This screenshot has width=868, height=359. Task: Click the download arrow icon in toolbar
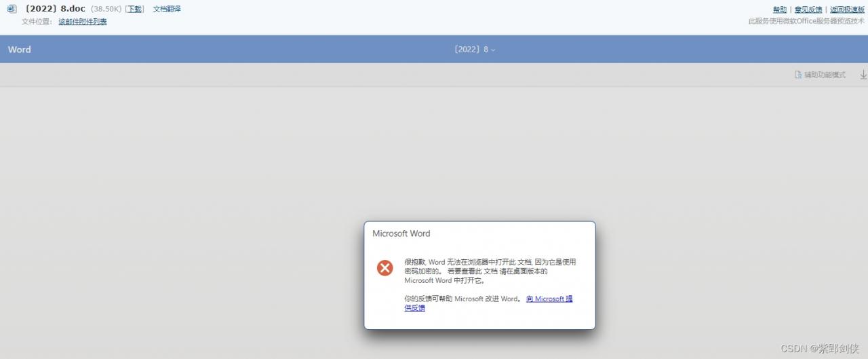coord(863,75)
